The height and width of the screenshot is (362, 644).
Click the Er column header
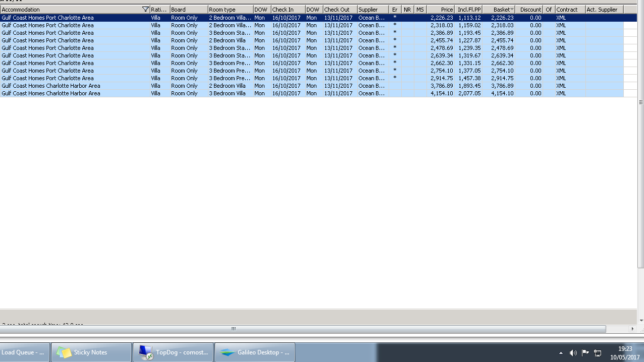point(395,10)
